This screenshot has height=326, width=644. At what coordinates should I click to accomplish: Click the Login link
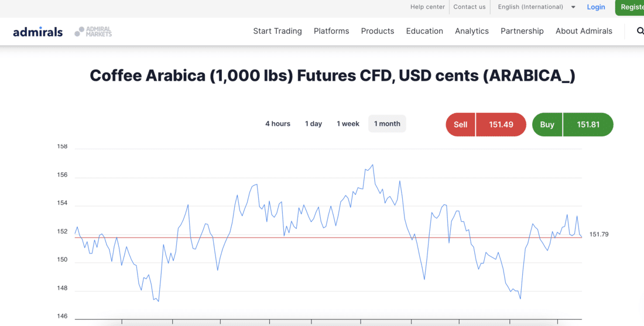(x=596, y=7)
